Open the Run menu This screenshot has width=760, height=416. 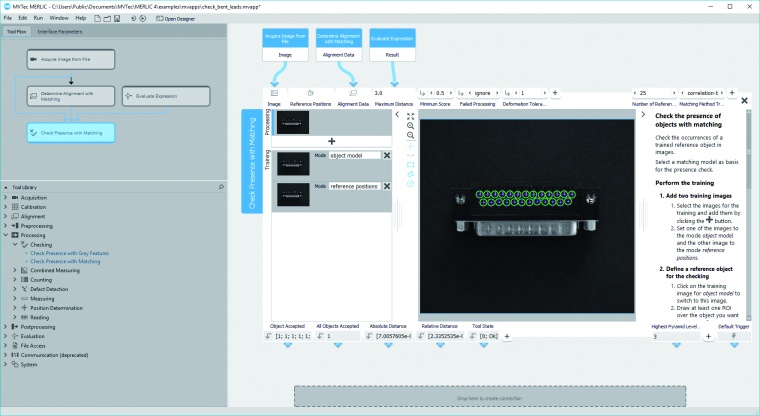(x=38, y=19)
